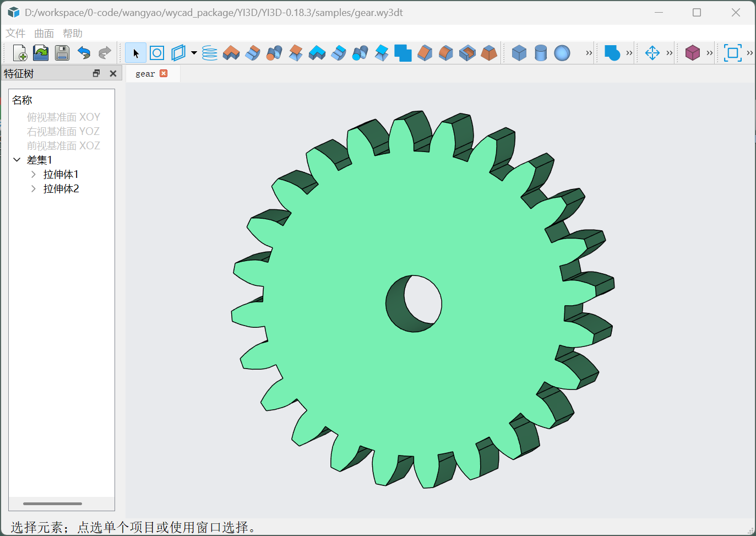Select the orange sweep cylinder tool
Viewport: 756px width, 536px height.
[274, 53]
